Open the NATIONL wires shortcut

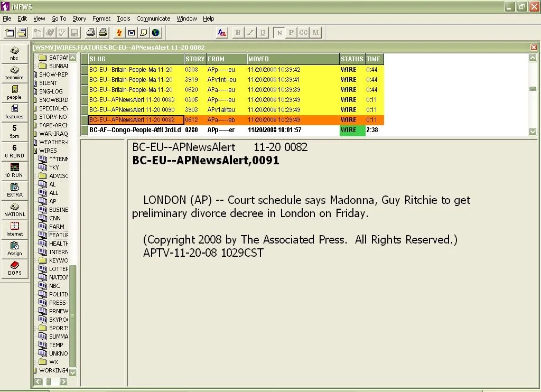coord(14,210)
